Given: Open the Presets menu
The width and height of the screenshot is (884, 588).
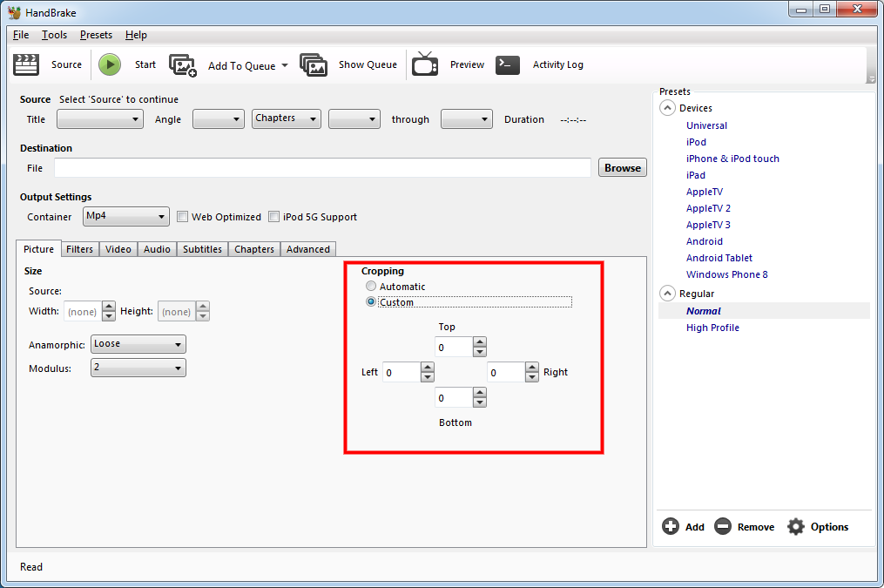Looking at the screenshot, I should pos(96,35).
